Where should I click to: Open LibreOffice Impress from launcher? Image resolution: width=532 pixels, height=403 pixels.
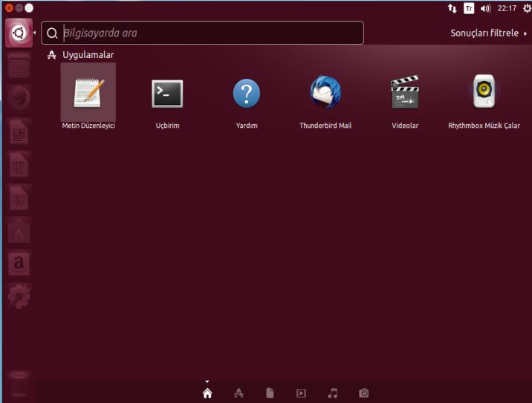click(19, 198)
